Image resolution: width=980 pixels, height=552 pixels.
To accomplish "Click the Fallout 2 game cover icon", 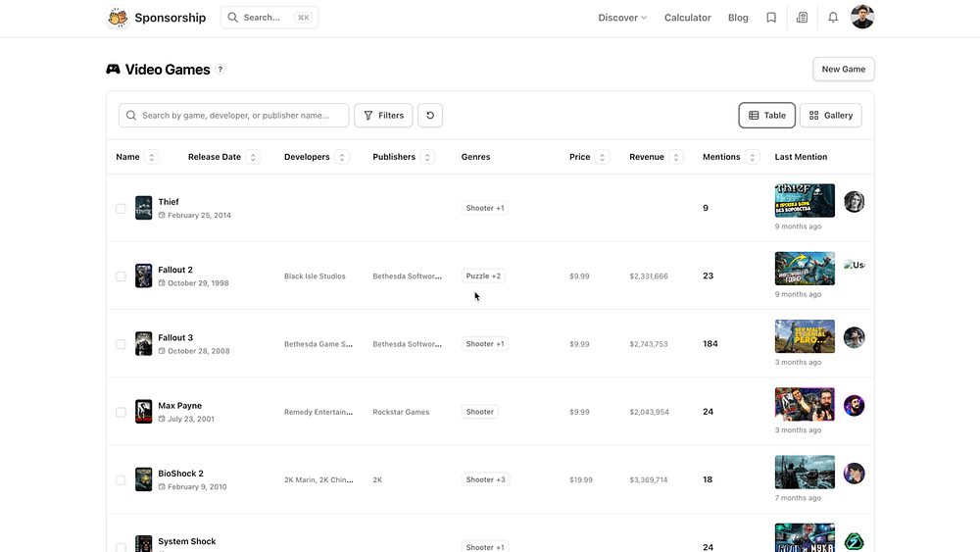I will pos(144,276).
